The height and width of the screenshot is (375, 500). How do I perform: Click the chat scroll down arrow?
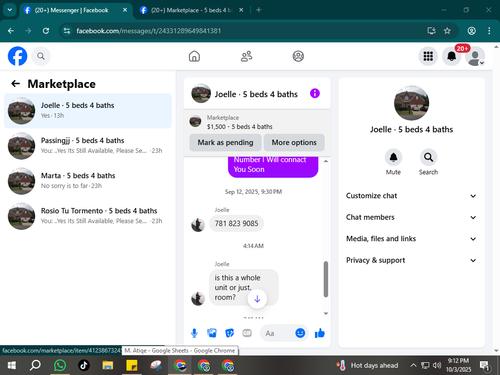(x=326, y=313)
